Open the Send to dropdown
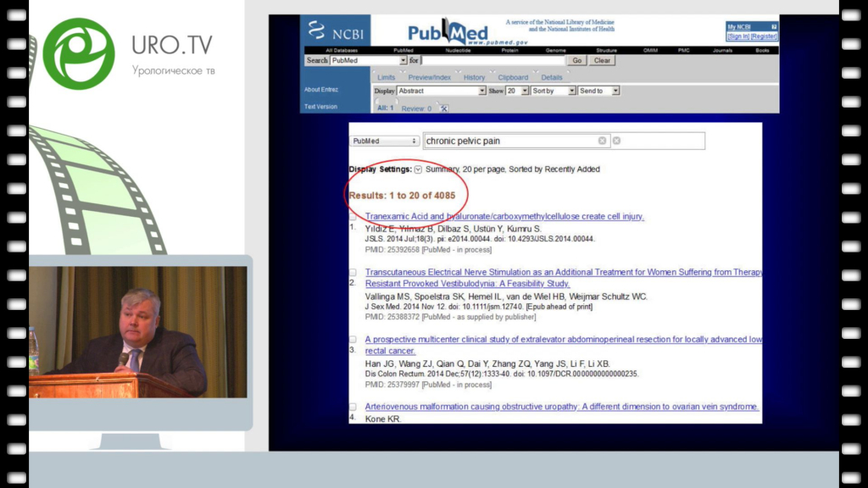868x488 pixels. click(598, 91)
